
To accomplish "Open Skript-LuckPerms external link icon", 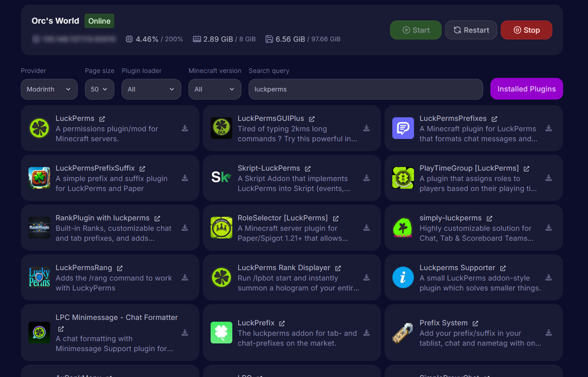I will (x=308, y=169).
